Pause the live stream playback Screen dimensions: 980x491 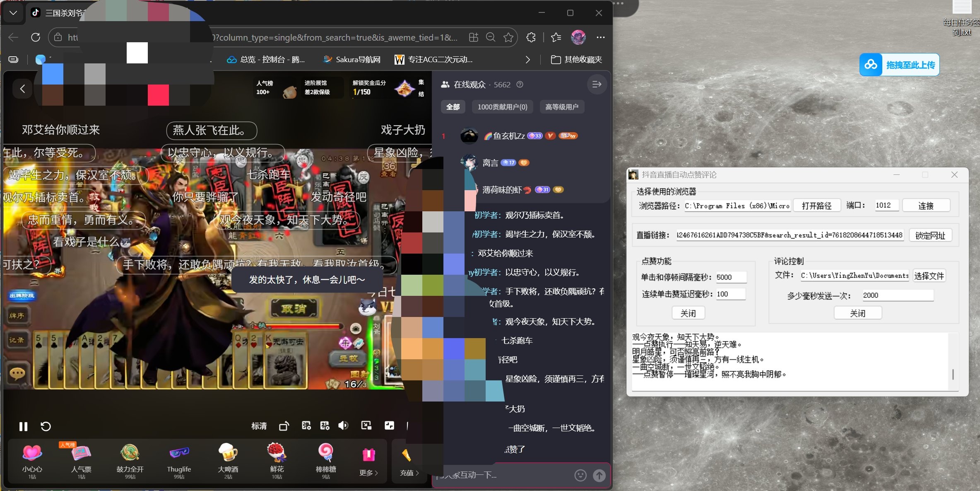pyautogui.click(x=24, y=426)
